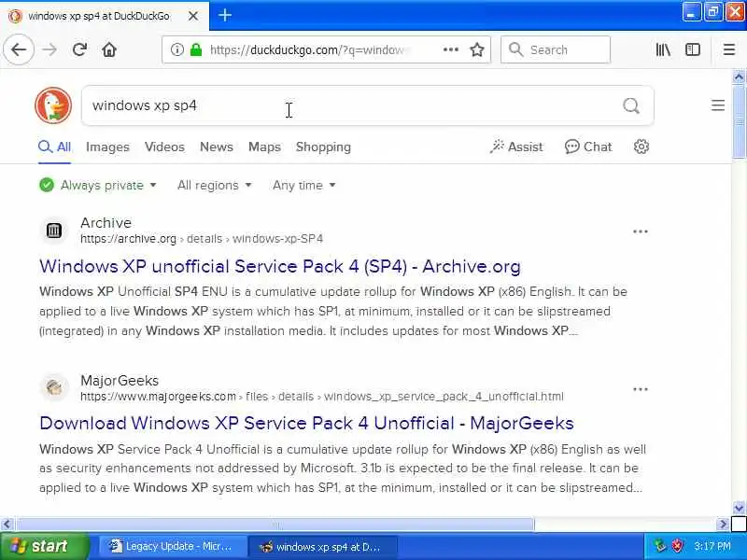Open the Library toolbar icon

[663, 49]
